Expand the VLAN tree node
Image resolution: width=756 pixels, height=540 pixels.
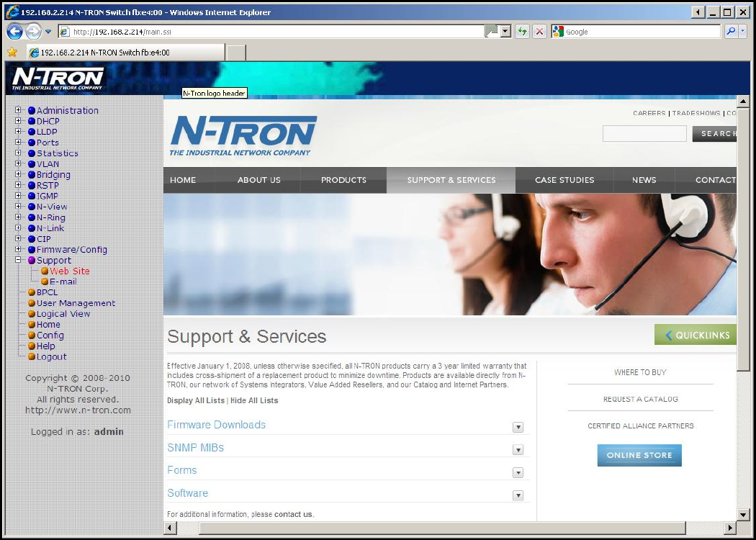click(19, 164)
